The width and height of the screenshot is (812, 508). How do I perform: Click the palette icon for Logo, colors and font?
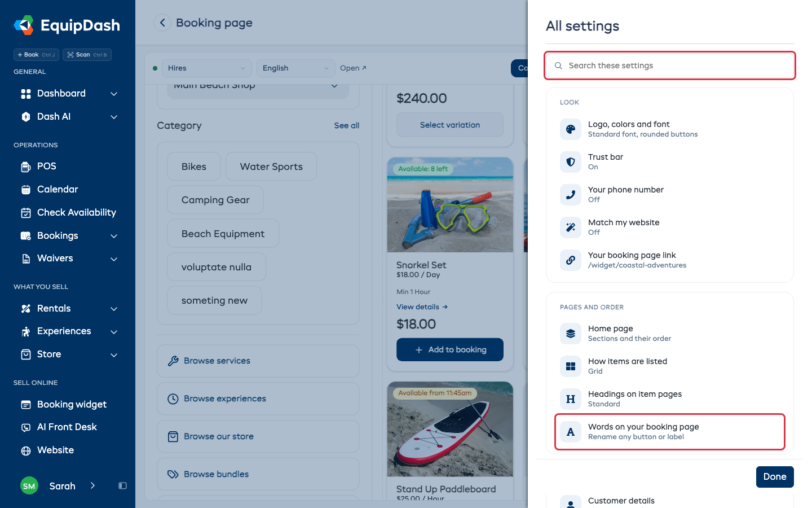[571, 129]
